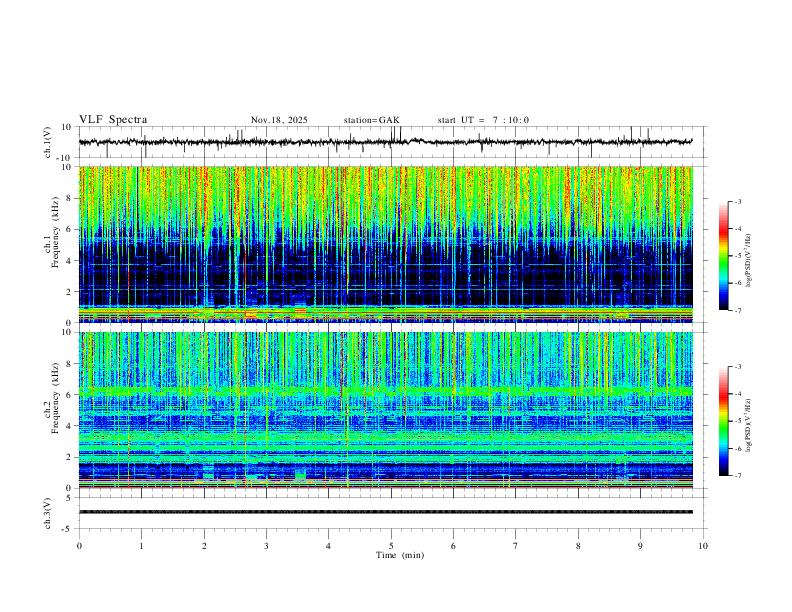
Task: Click the time axis tick label '1'
Action: (x=141, y=546)
